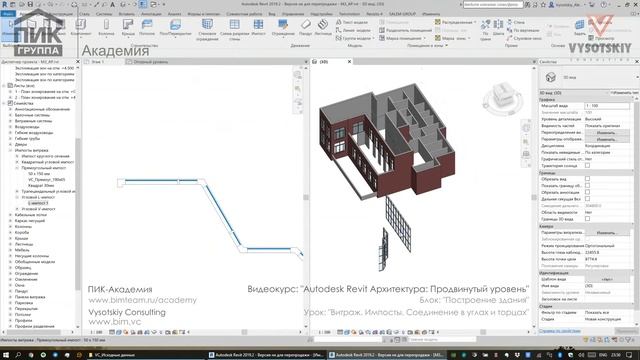This screenshot has height=360, width=640.
Task: Toggle the Section Box (Границы 3D вида) checkbox
Action: pyautogui.click(x=587, y=219)
